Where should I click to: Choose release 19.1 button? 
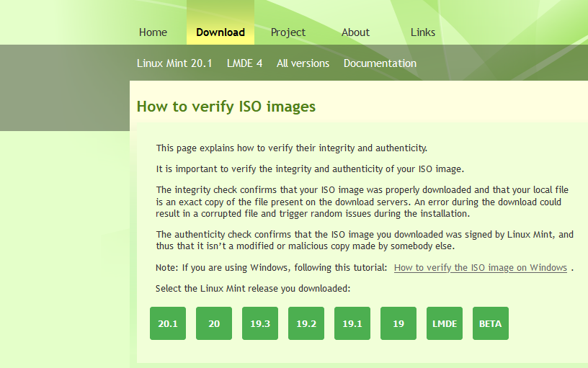352,323
